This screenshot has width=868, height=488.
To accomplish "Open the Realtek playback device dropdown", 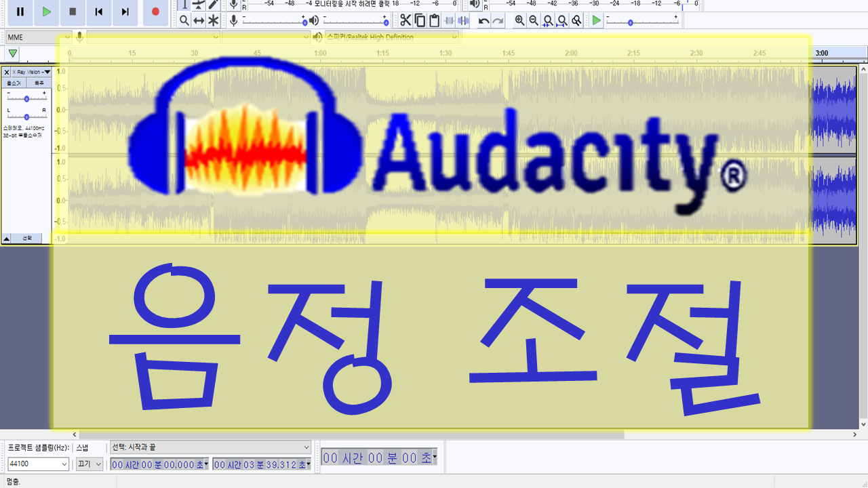I will (x=391, y=37).
